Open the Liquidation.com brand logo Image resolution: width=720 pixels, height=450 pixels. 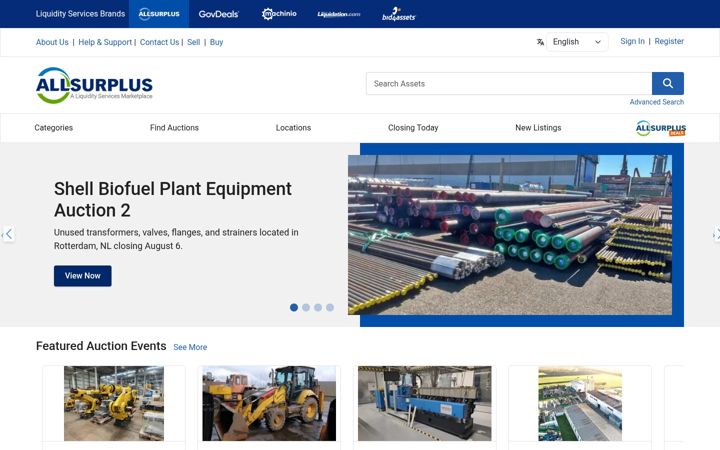(x=339, y=14)
